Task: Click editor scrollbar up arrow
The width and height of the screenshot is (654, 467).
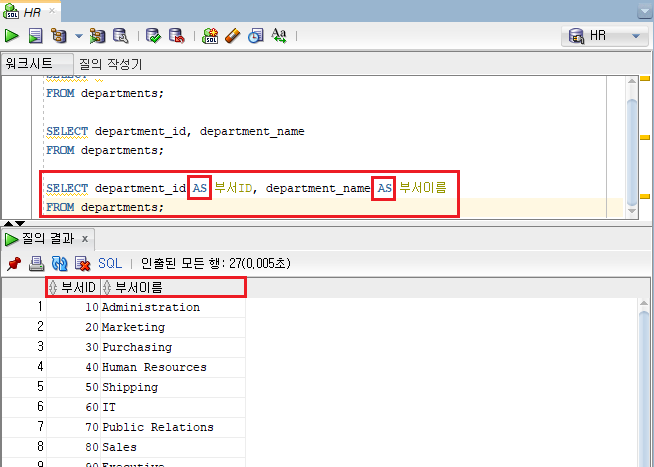Action: 632,81
